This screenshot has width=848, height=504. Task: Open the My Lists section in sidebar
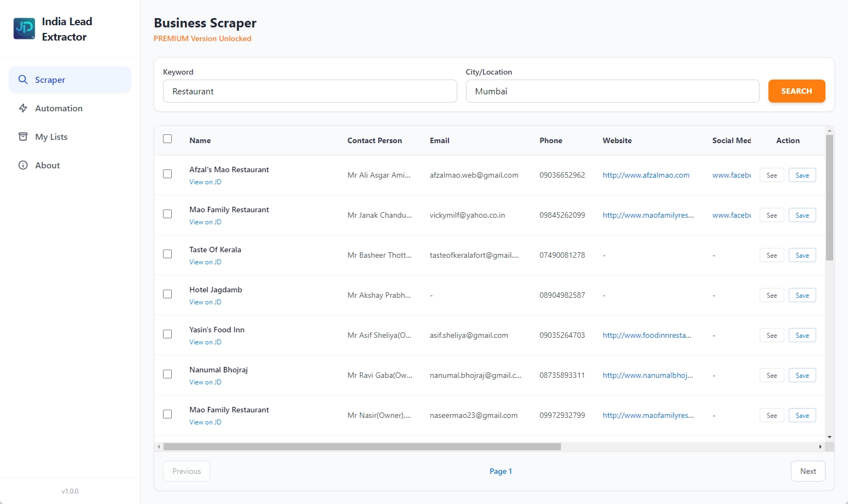pyautogui.click(x=51, y=137)
